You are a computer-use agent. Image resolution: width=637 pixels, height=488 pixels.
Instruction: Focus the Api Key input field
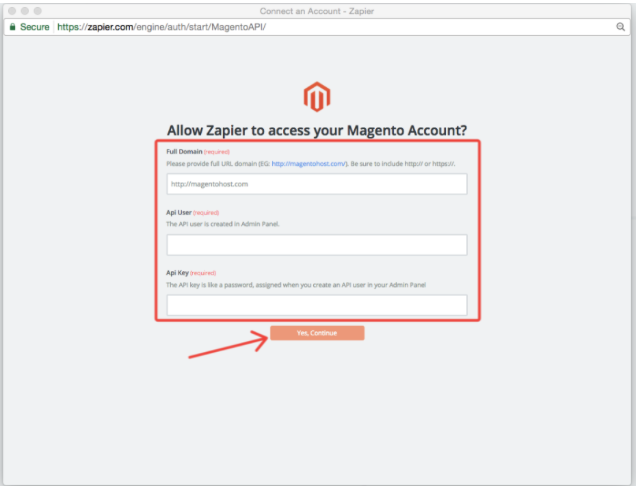click(x=317, y=305)
